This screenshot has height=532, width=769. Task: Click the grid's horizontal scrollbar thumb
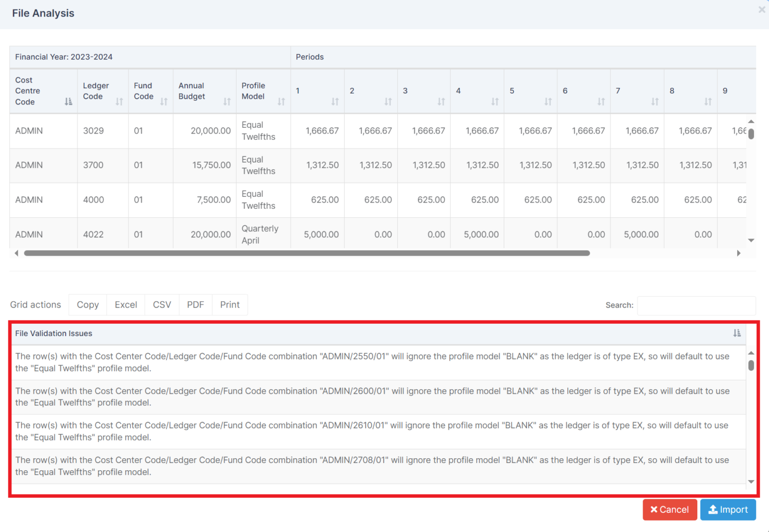coord(307,253)
